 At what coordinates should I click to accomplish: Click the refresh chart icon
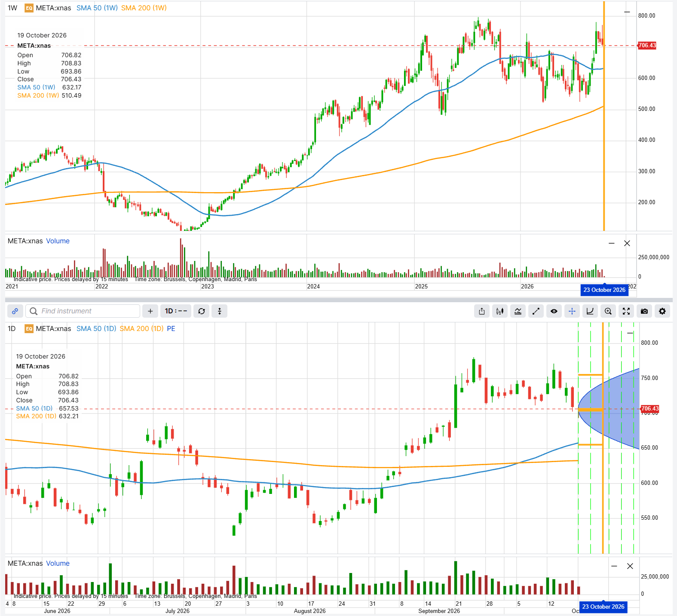coord(202,311)
